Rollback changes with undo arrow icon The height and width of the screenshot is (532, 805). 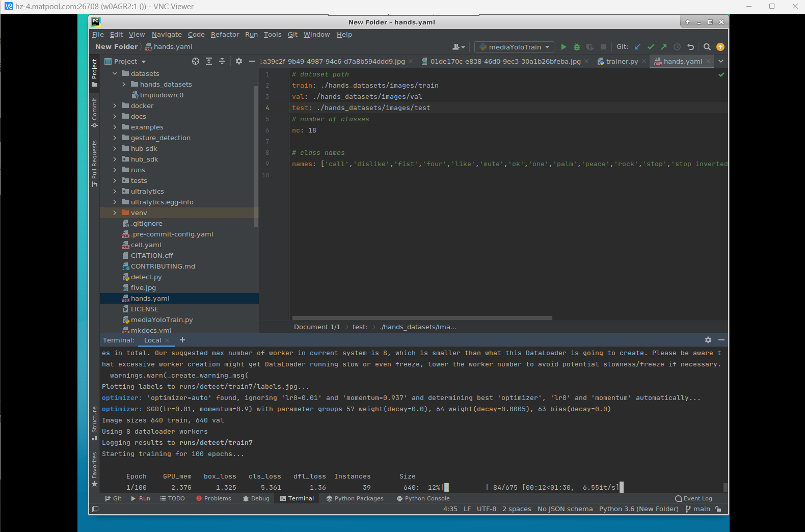pyautogui.click(x=691, y=47)
